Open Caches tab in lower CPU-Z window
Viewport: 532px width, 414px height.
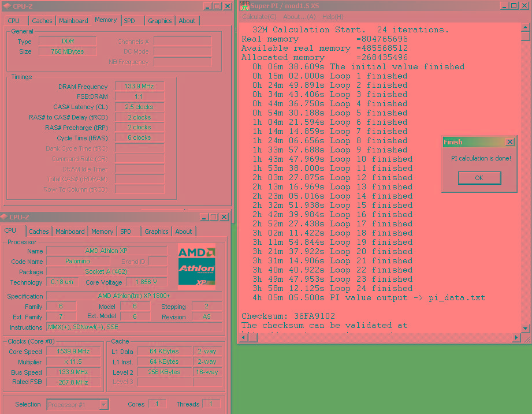(38, 232)
